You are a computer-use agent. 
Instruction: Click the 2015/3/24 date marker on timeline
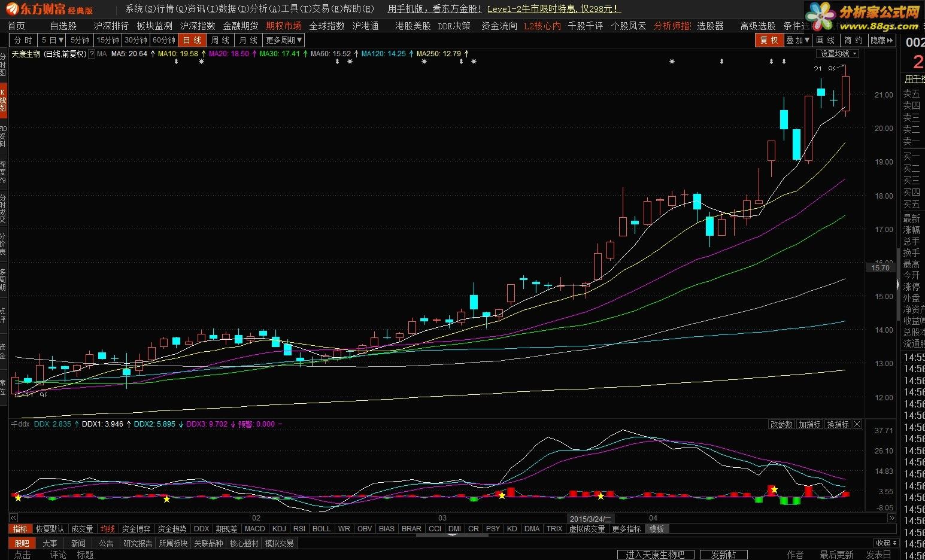tap(590, 519)
